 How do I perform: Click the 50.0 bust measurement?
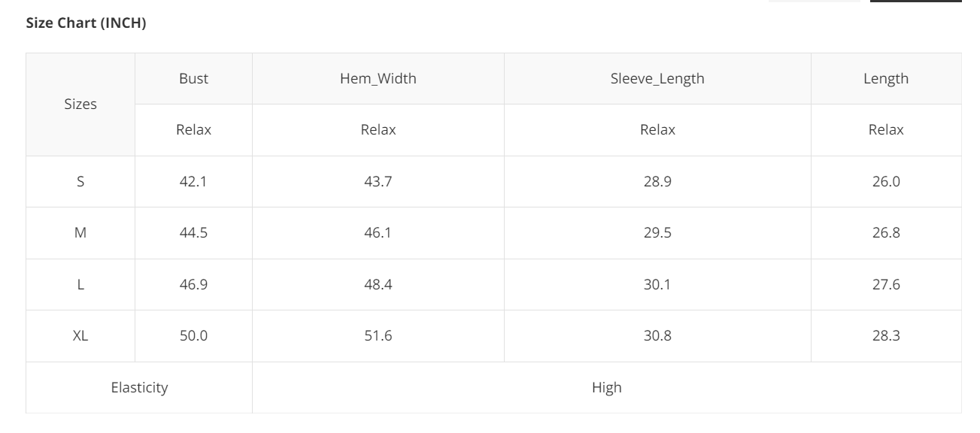pos(193,336)
